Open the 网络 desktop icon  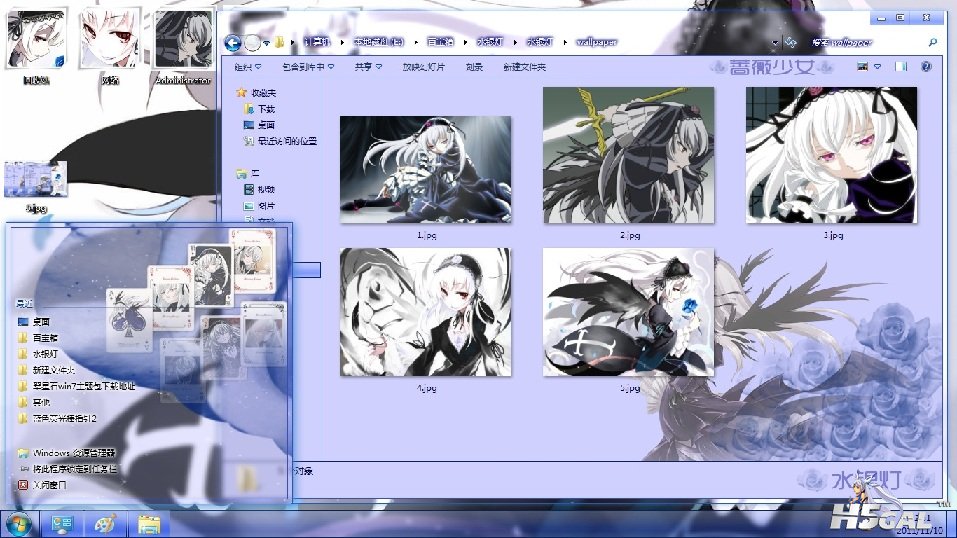pos(110,45)
